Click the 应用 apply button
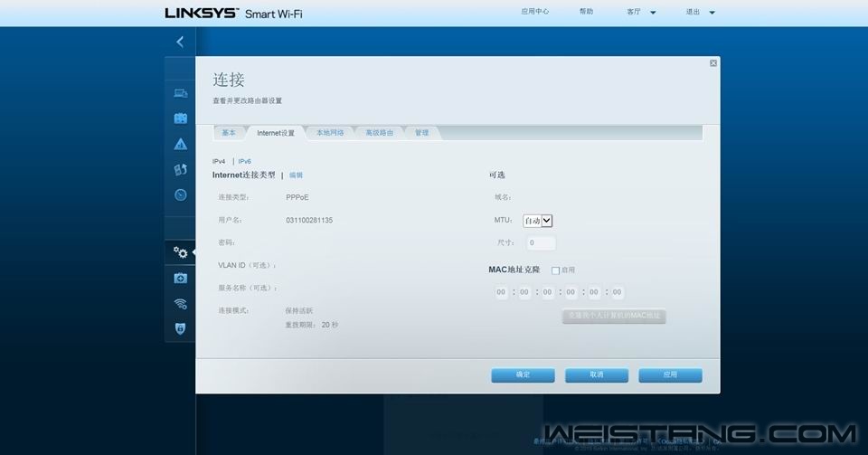This screenshot has width=868, height=455. 670,374
